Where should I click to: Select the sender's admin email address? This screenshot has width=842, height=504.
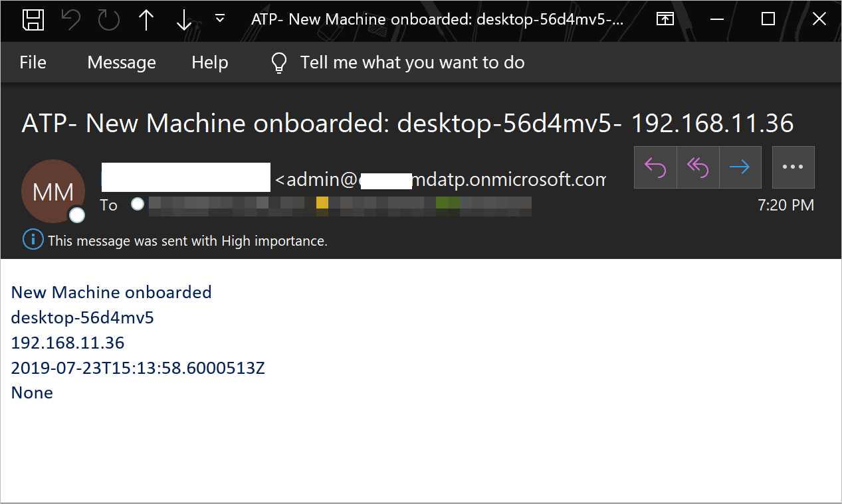(x=440, y=179)
